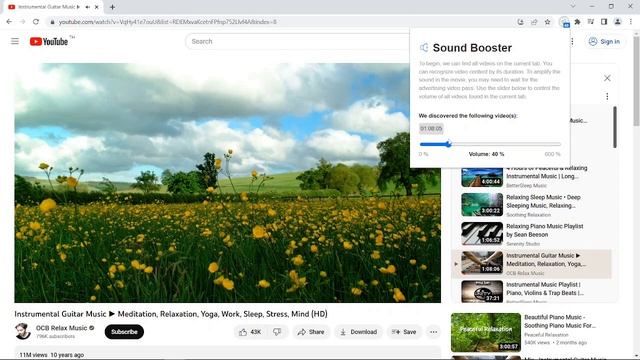
Task: Close the playlist panel
Action: click(607, 78)
